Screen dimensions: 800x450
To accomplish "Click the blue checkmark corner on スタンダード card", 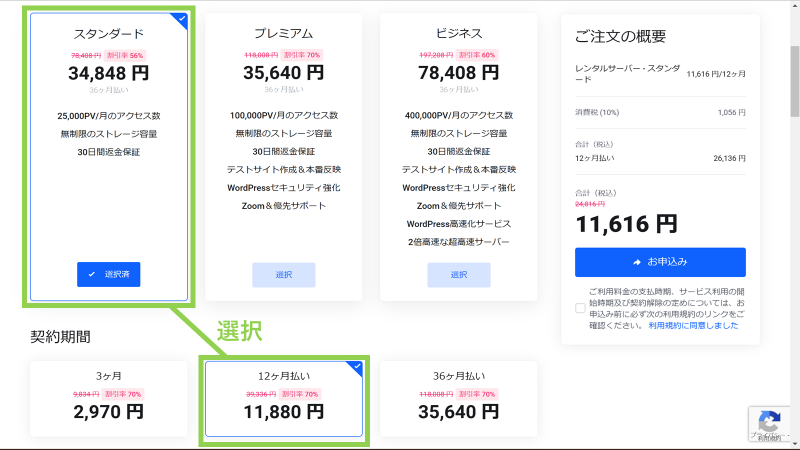I will click(180, 17).
